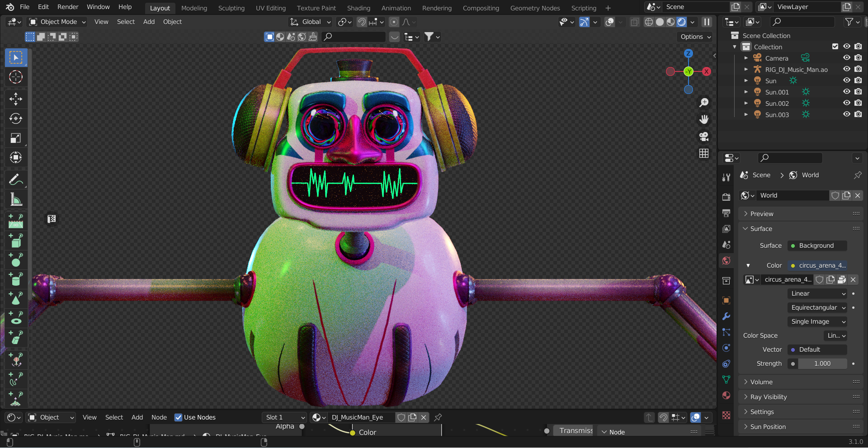Click the pan view hand icon
The height and width of the screenshot is (448, 868).
coord(704,119)
